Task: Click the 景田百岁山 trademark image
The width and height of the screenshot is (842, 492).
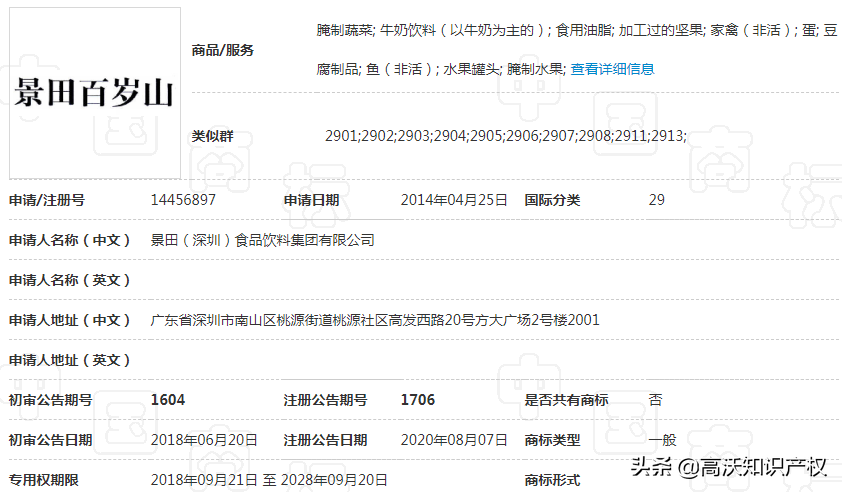Action: (x=95, y=93)
